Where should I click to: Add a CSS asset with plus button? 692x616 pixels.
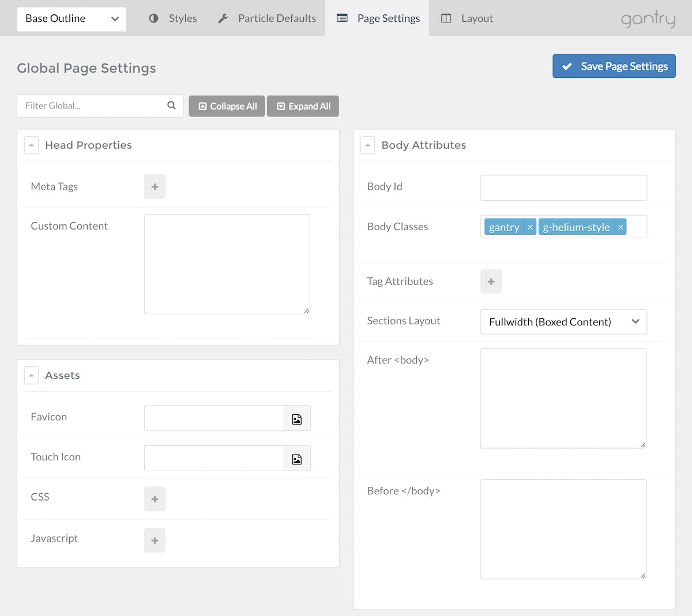[x=155, y=499]
